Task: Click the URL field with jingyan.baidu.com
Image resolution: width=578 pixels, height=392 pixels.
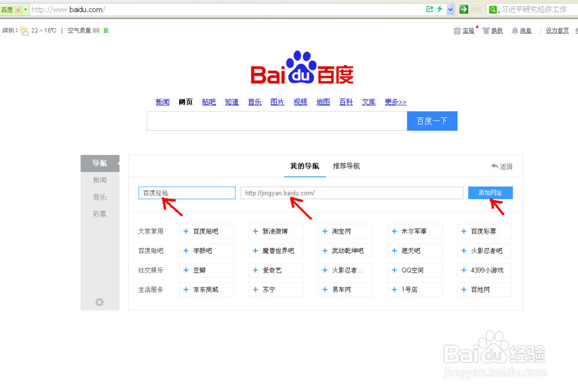Action: tap(351, 193)
